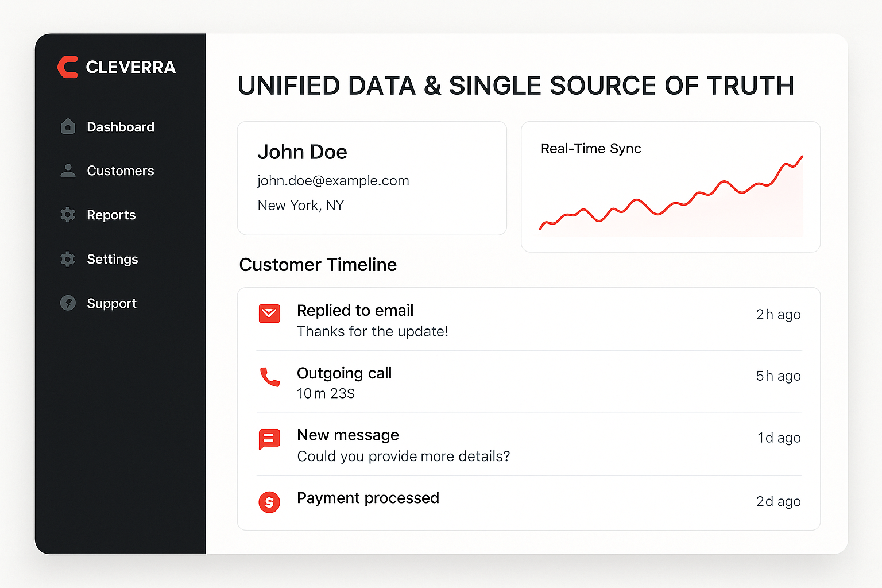
Task: Open the New message timeline entry
Action: click(x=348, y=435)
